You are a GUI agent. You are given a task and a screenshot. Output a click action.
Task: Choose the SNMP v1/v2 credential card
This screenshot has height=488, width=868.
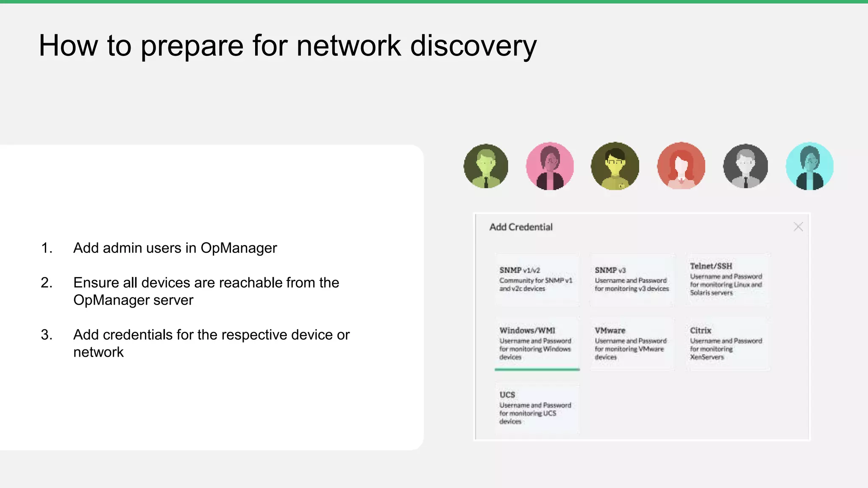click(x=537, y=279)
